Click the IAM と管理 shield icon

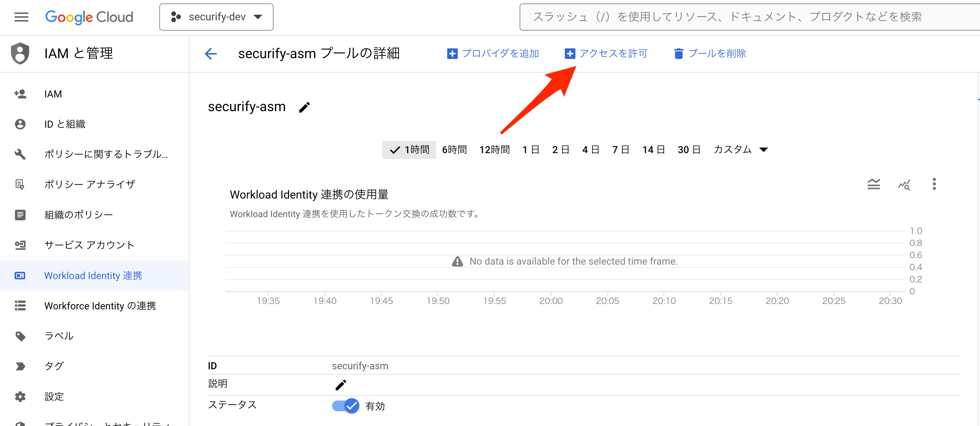[20, 53]
